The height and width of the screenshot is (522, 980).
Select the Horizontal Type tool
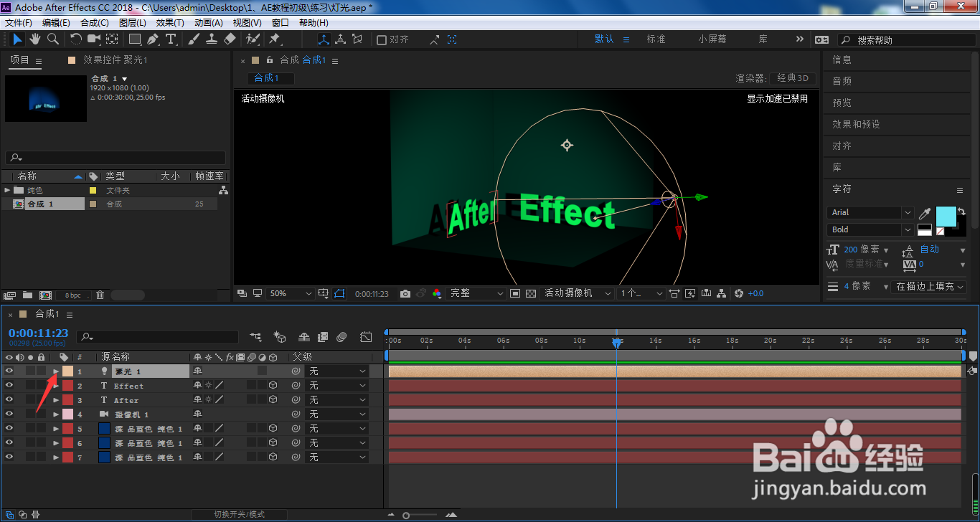(x=171, y=39)
